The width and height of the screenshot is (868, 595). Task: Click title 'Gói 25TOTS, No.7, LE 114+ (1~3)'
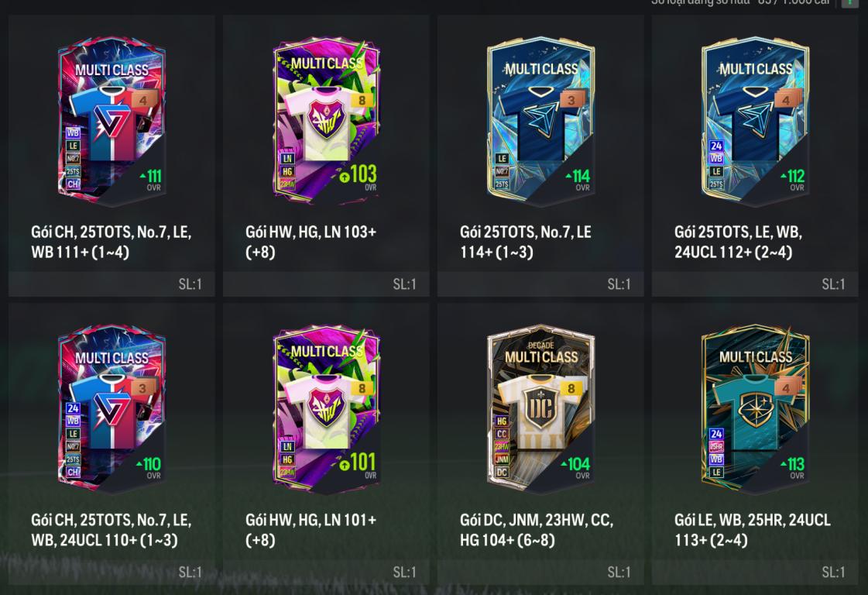pyautogui.click(x=525, y=242)
